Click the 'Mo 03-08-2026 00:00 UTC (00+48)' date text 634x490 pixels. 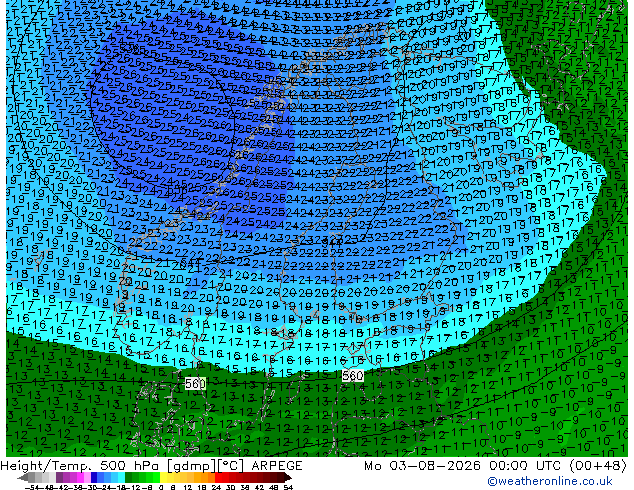(495, 466)
